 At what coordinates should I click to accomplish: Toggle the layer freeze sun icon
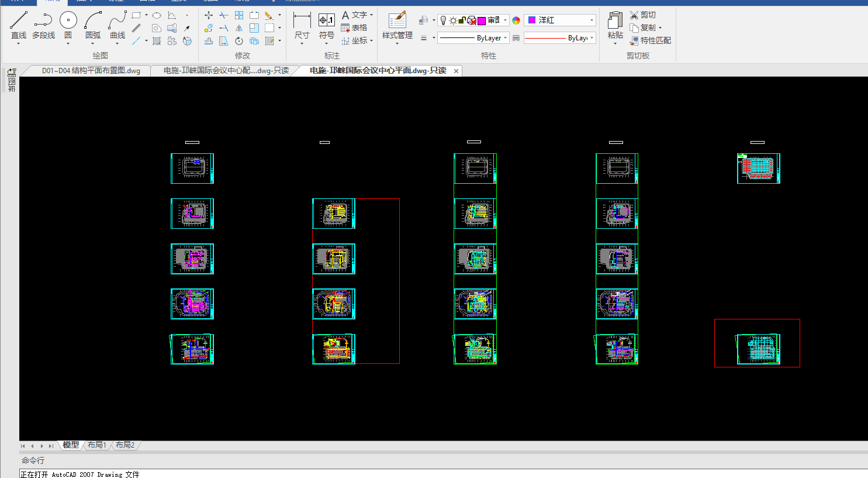(x=452, y=20)
